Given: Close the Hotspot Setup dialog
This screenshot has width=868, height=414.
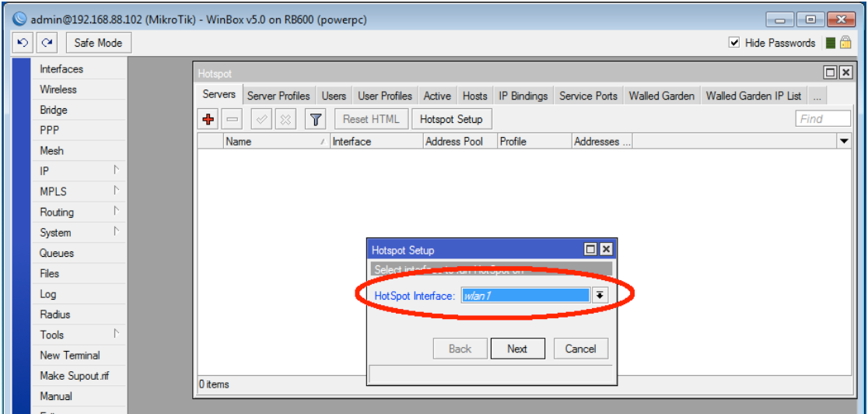Looking at the screenshot, I should (606, 250).
